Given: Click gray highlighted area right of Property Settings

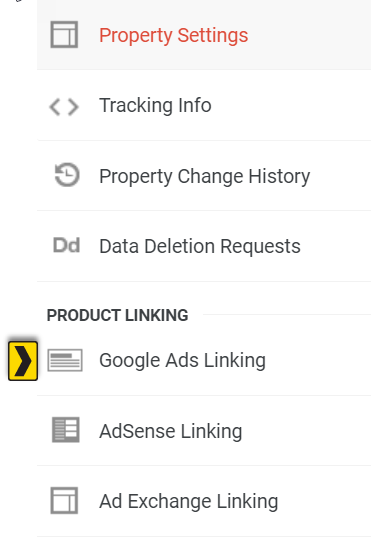Looking at the screenshot, I should click(309, 35).
